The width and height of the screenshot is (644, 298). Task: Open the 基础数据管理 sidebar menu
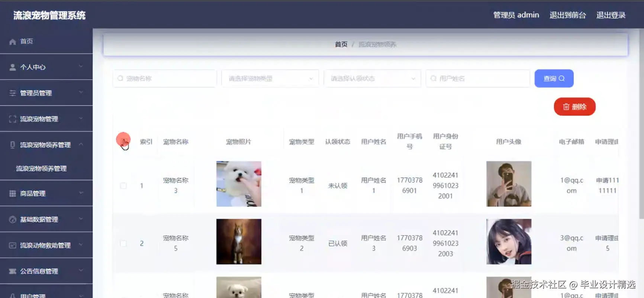pos(46,219)
